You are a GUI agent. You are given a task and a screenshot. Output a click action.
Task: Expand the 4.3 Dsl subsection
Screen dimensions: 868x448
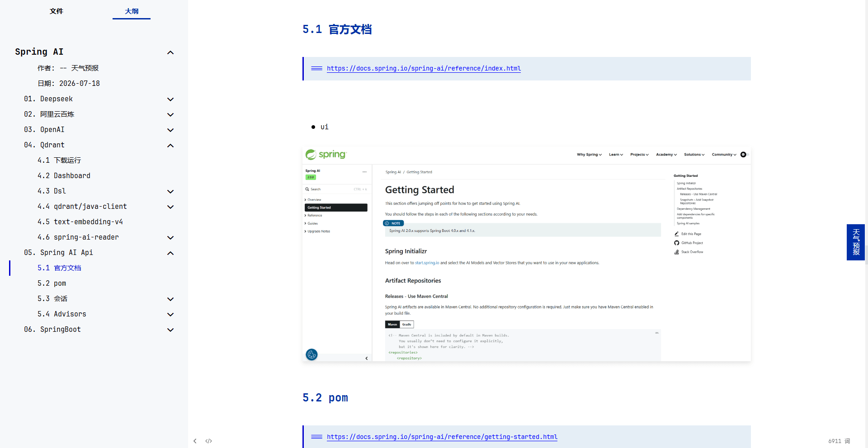click(170, 191)
